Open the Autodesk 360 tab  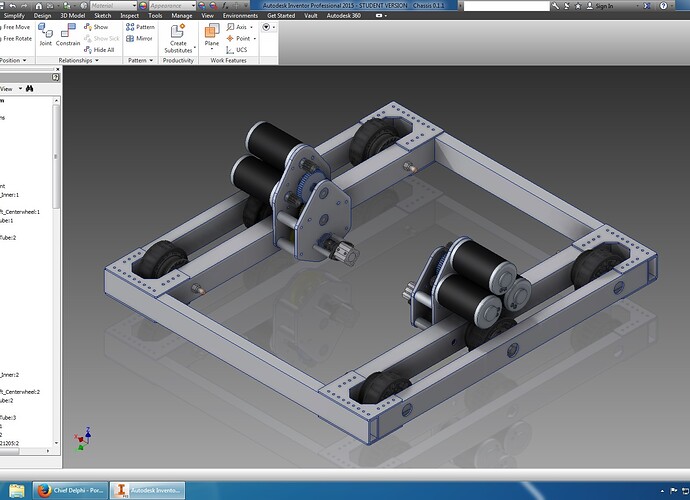(x=343, y=15)
